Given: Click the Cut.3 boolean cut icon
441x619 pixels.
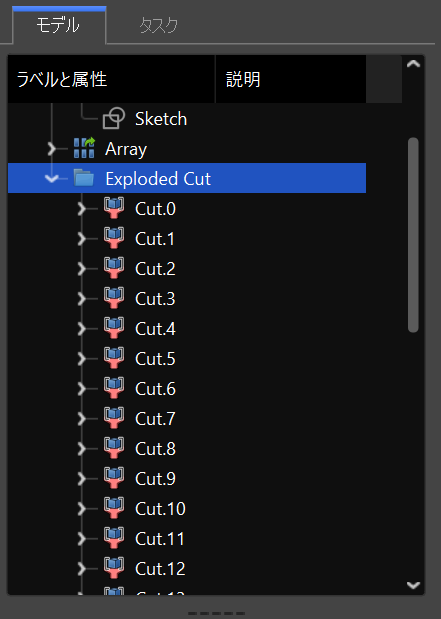Looking at the screenshot, I should click(114, 298).
